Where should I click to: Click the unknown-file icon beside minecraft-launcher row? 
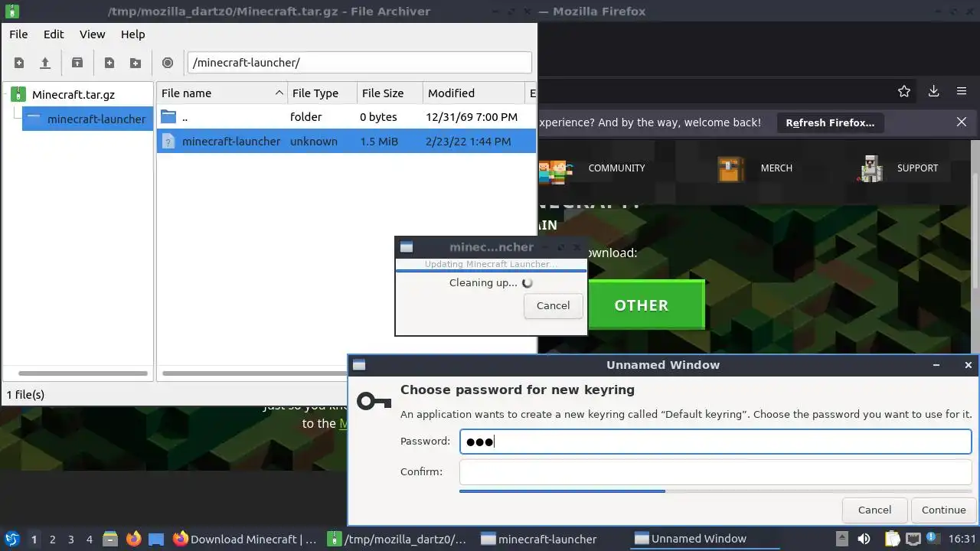coord(168,141)
